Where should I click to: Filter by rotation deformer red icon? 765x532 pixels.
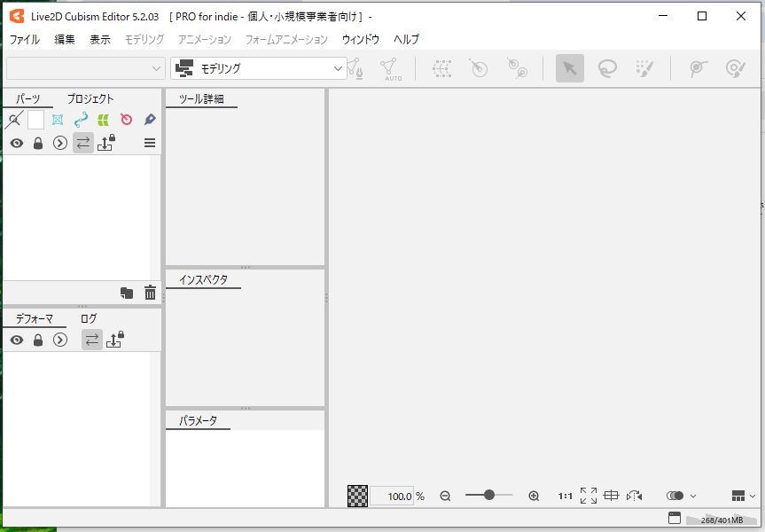127,120
